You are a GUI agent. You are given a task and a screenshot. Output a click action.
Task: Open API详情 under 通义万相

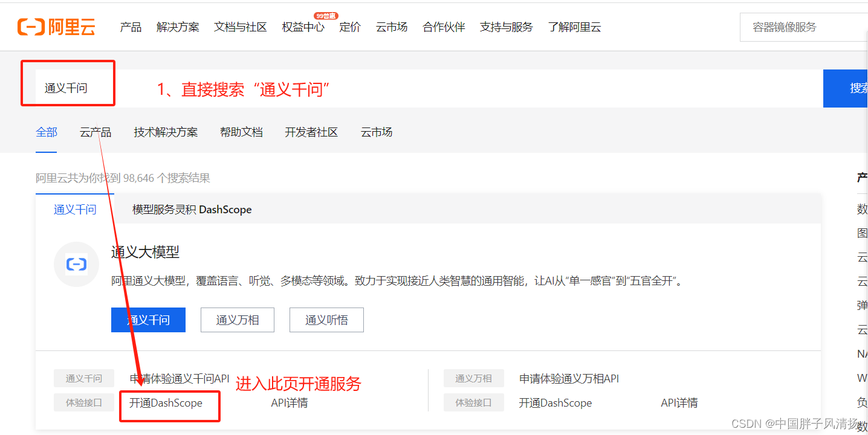click(x=679, y=403)
